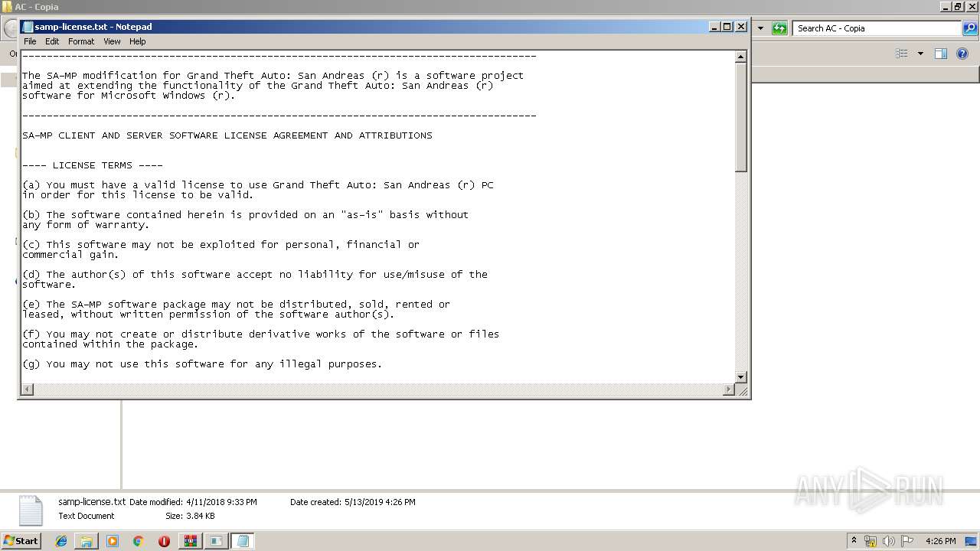Click the horizontal scrollbar right arrow in Notepad
Screen dimensions: 980x551
coord(728,390)
